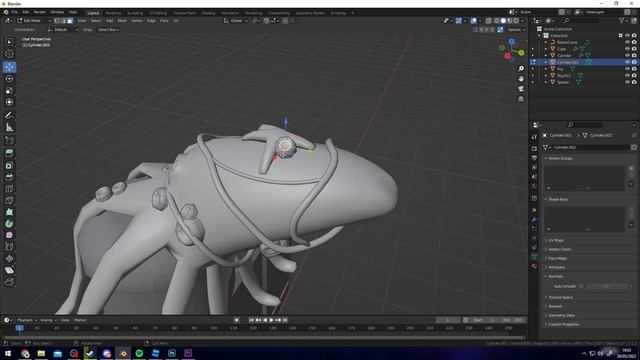Activate the Move tool
The width and height of the screenshot is (640, 360).
click(9, 67)
